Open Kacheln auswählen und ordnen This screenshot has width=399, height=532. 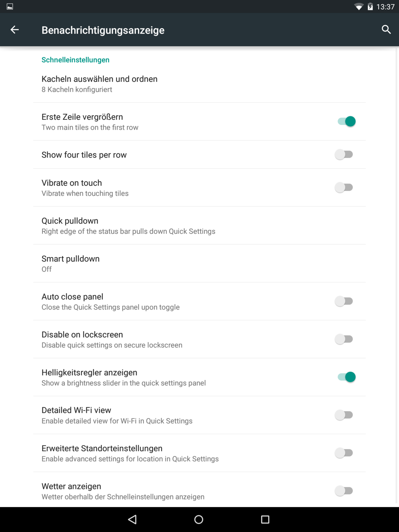click(x=99, y=84)
